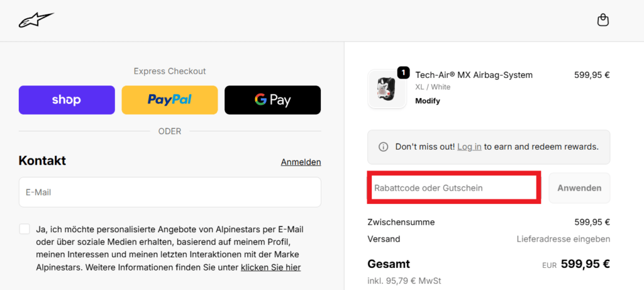
Task: Click the Kontakt section heading
Action: (x=42, y=161)
